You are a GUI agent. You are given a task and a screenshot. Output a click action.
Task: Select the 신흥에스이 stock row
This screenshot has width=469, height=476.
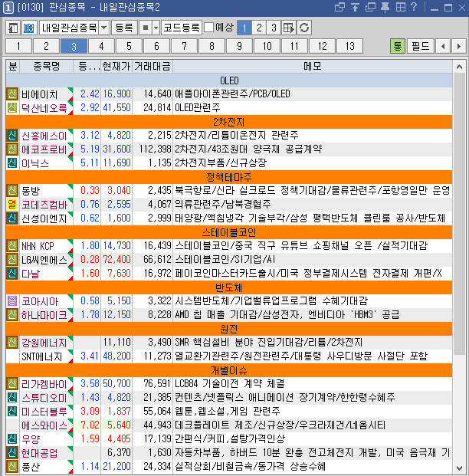point(229,136)
